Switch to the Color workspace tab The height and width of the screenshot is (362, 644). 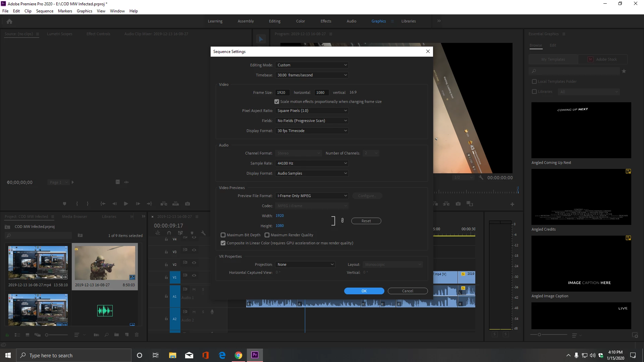pyautogui.click(x=300, y=21)
